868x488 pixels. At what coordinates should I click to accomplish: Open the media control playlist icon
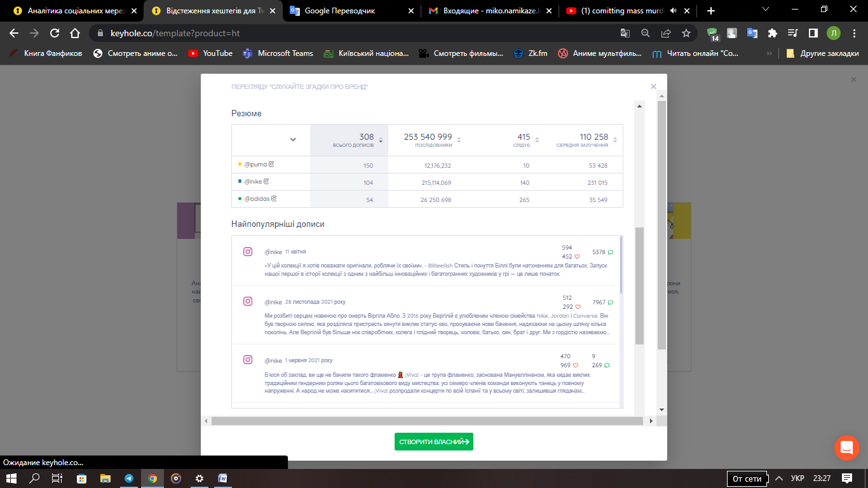coord(792,33)
